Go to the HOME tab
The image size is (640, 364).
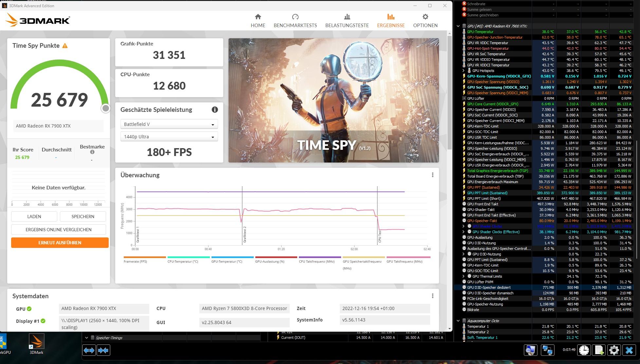pos(258,21)
